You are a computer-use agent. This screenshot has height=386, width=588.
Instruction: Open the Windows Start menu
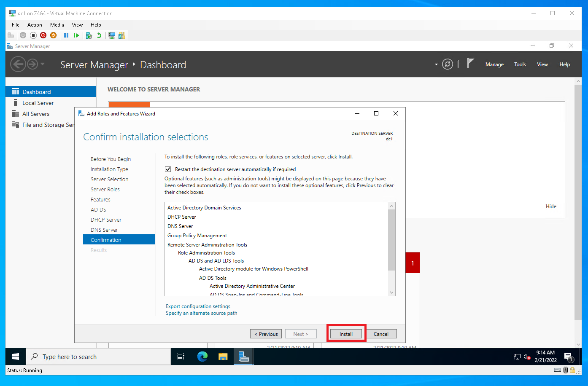coord(16,357)
